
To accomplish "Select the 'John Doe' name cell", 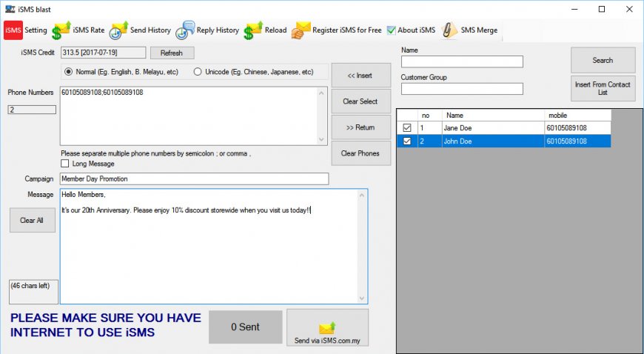I will tap(493, 141).
